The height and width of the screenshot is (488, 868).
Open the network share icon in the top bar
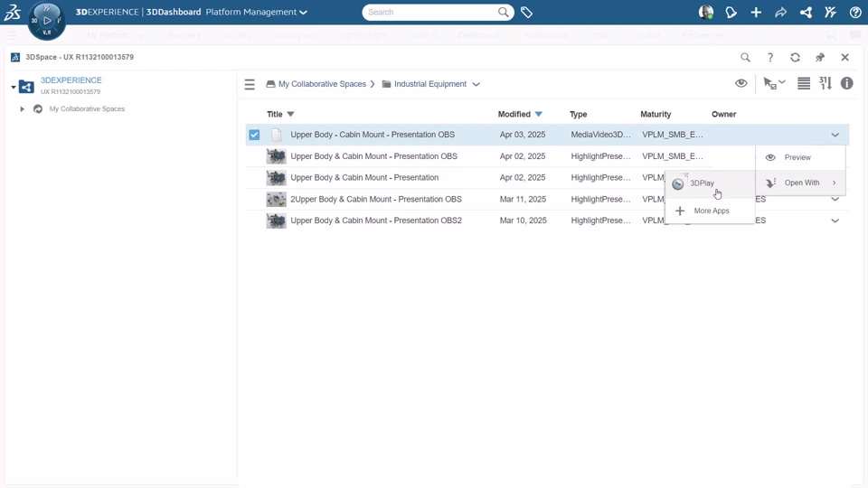point(806,12)
